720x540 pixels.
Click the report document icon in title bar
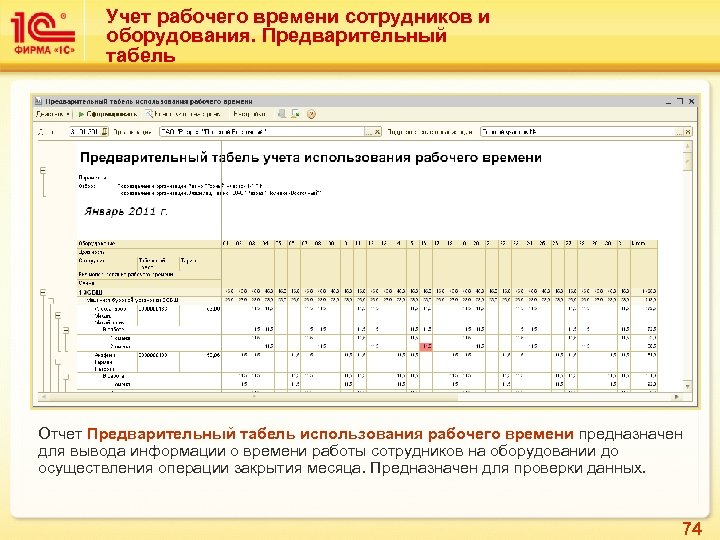(x=39, y=101)
